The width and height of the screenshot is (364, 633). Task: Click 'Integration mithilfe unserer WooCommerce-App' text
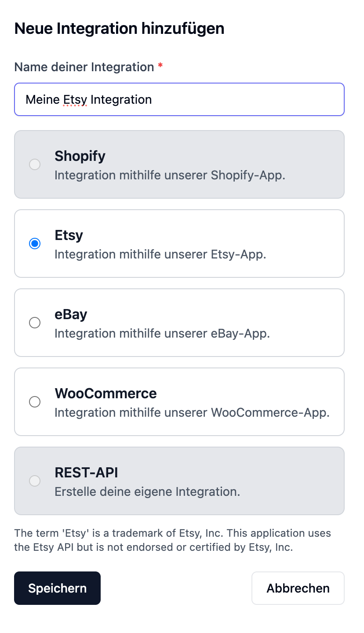click(192, 413)
